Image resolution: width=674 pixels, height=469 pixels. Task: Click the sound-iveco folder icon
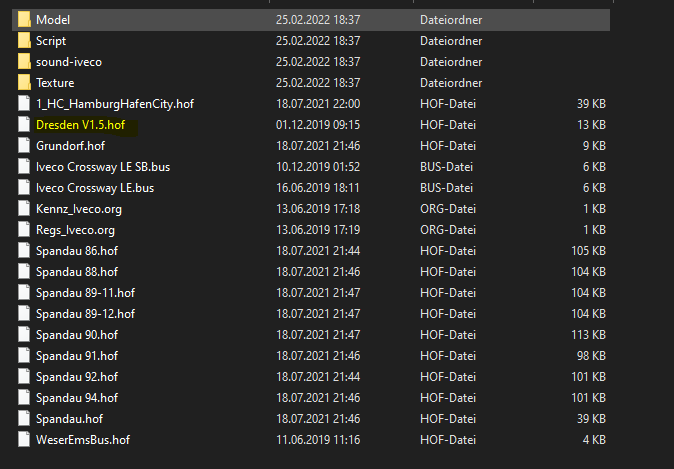(x=24, y=61)
